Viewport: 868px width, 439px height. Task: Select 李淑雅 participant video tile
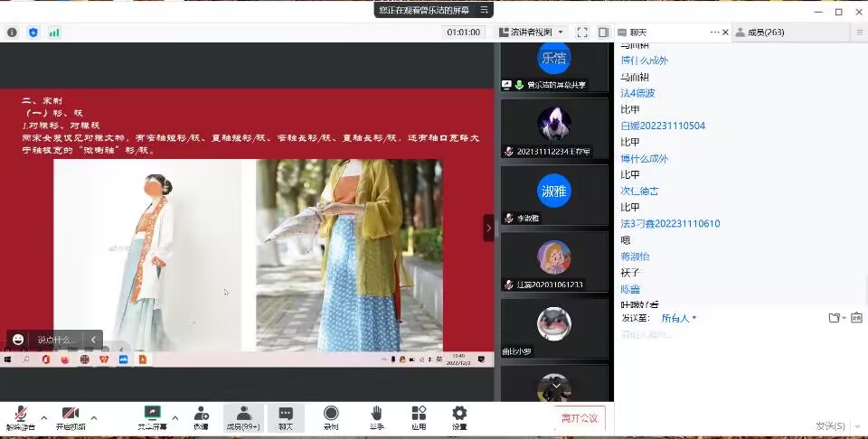[554, 194]
